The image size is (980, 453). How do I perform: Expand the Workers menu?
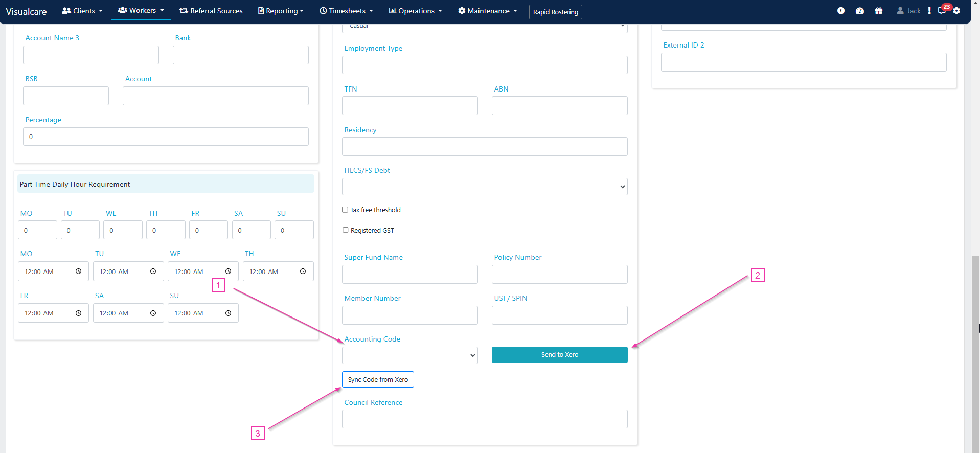click(141, 10)
